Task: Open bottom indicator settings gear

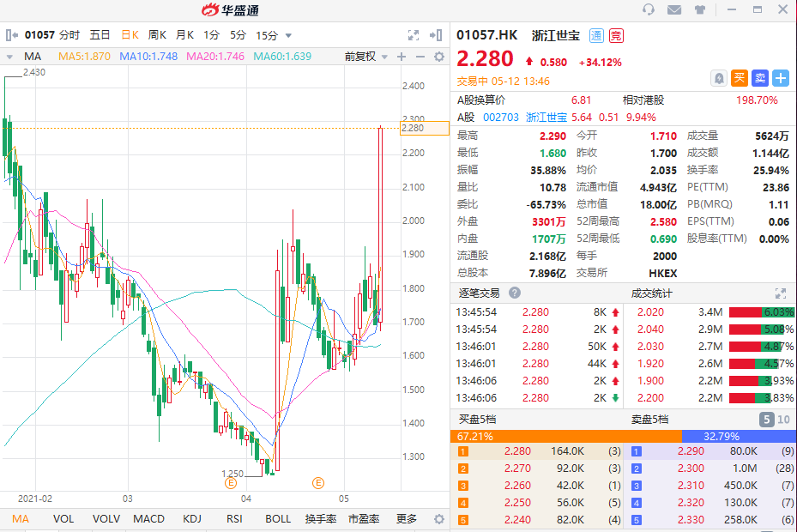Action: click(x=439, y=519)
